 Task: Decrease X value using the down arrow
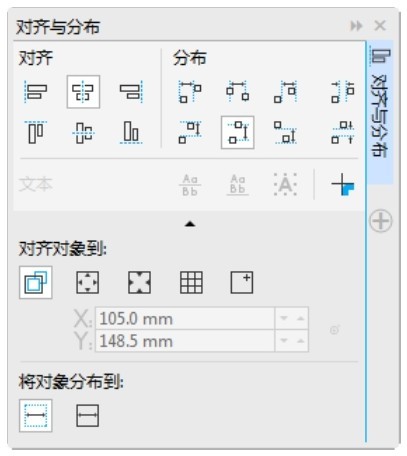pos(284,318)
